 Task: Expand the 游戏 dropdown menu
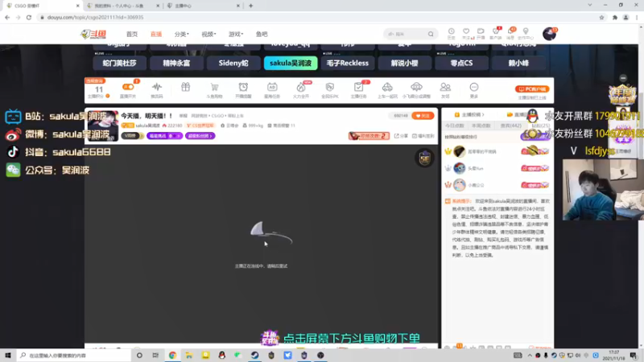pos(236,34)
